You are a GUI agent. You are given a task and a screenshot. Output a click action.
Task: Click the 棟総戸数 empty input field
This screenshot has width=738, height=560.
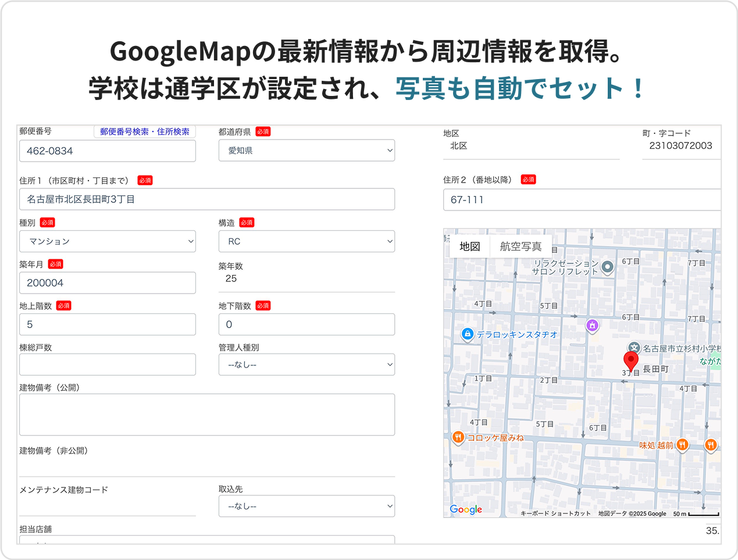tap(108, 365)
